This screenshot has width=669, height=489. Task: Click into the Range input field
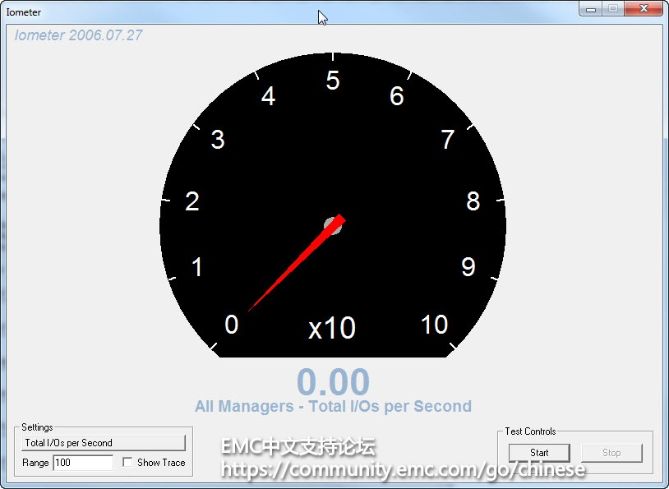pos(83,463)
